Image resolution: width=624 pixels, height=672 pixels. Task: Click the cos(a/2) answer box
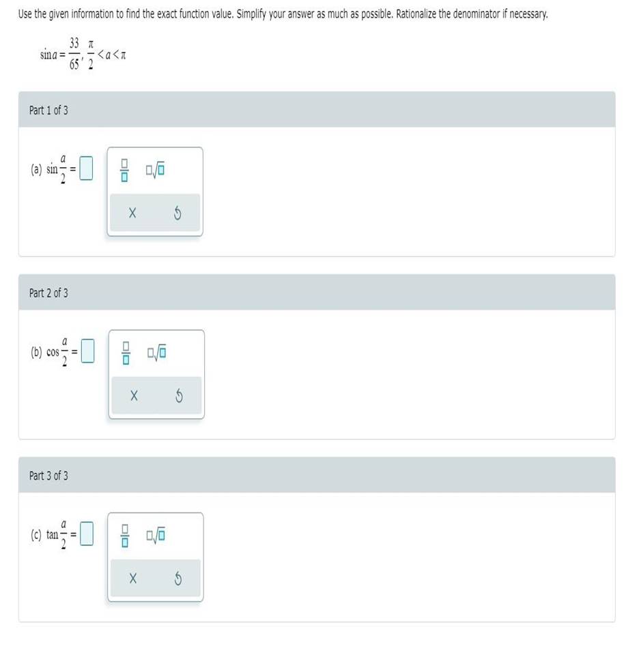(87, 353)
